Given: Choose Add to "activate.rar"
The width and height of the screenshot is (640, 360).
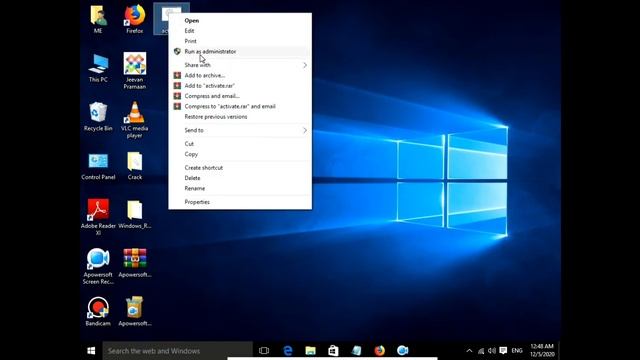Looking at the screenshot, I should (x=240, y=86).
